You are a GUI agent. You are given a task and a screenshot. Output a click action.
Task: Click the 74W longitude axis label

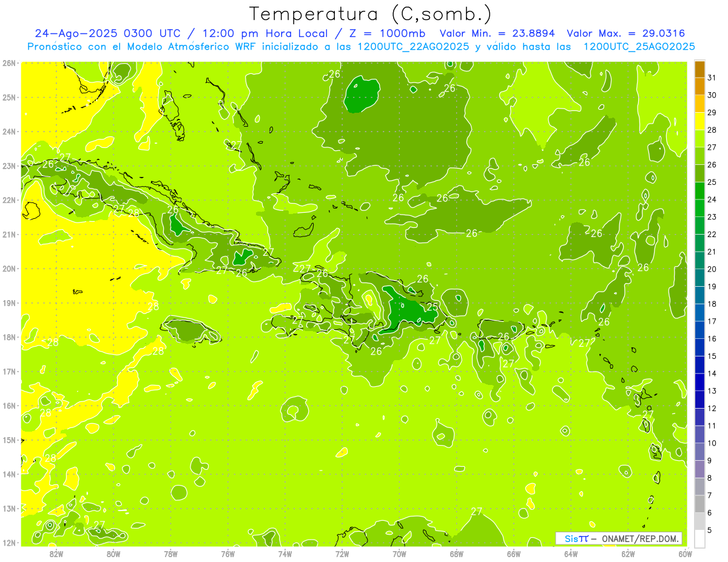coord(285,554)
